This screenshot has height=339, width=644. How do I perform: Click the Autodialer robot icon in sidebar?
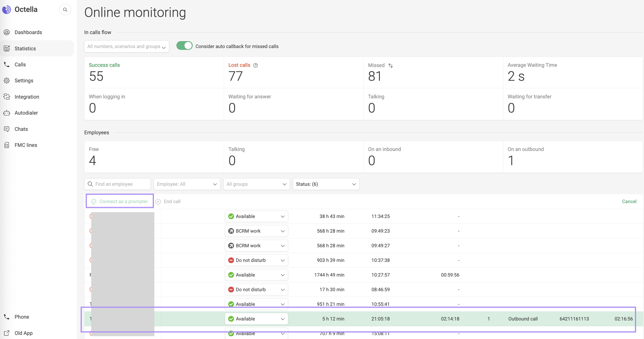point(7,113)
